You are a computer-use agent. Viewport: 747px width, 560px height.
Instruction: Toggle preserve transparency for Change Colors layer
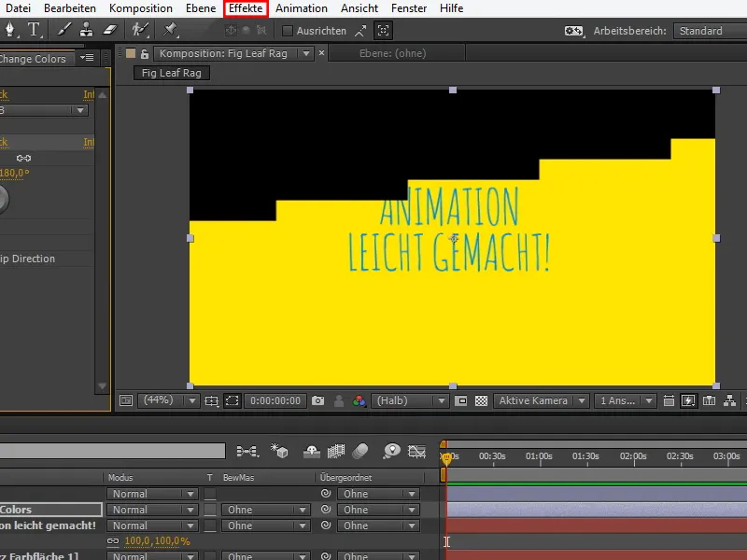[x=210, y=510]
